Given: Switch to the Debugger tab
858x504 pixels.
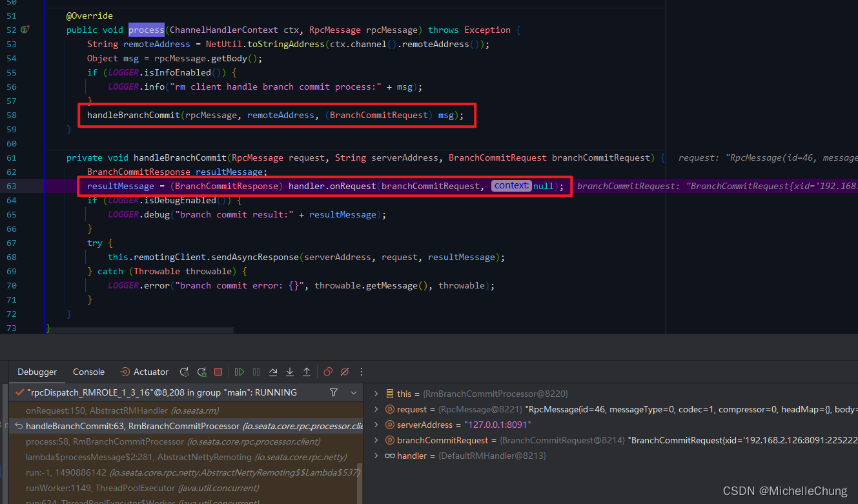Looking at the screenshot, I should tap(37, 372).
